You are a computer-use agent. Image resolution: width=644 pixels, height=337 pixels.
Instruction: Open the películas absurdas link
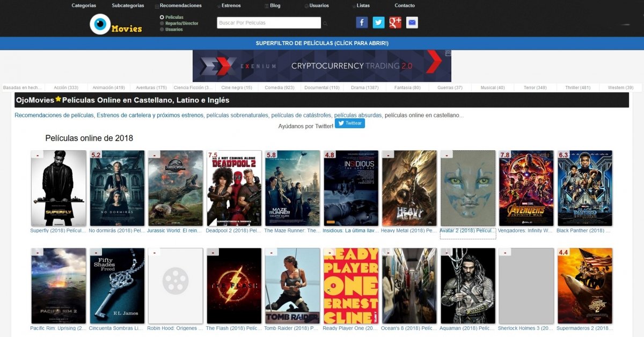point(358,115)
